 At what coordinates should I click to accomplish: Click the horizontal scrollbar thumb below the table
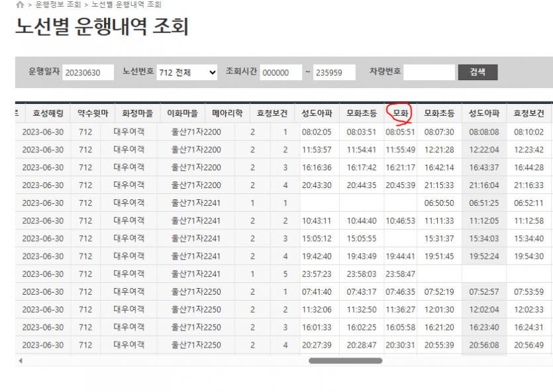(345, 361)
